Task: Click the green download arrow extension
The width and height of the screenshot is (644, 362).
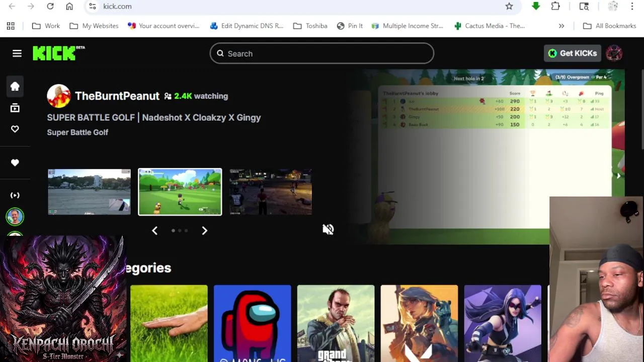Action: point(536,6)
